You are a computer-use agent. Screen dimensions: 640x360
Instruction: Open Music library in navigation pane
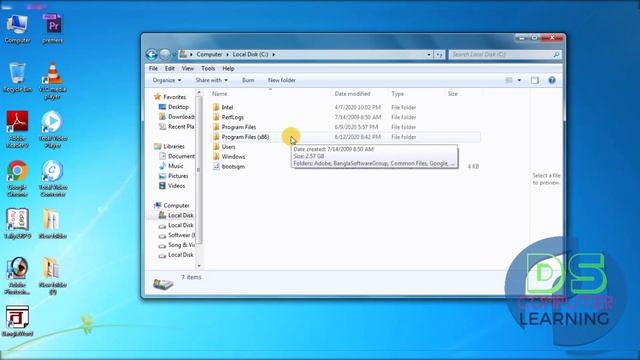(171, 166)
